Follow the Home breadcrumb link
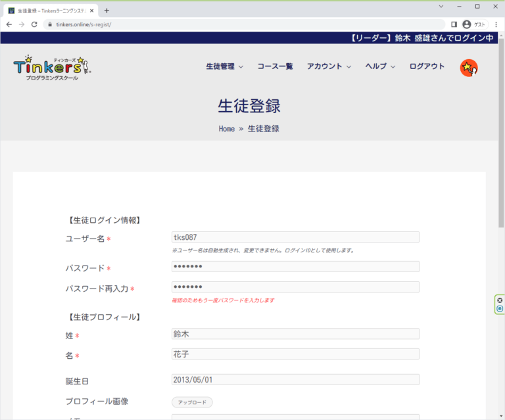 pyautogui.click(x=226, y=129)
